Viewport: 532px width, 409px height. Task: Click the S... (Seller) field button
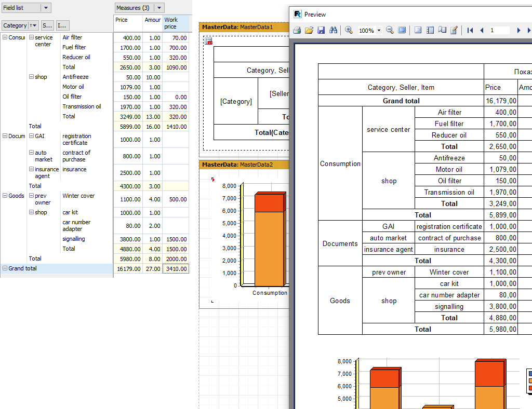coord(47,25)
